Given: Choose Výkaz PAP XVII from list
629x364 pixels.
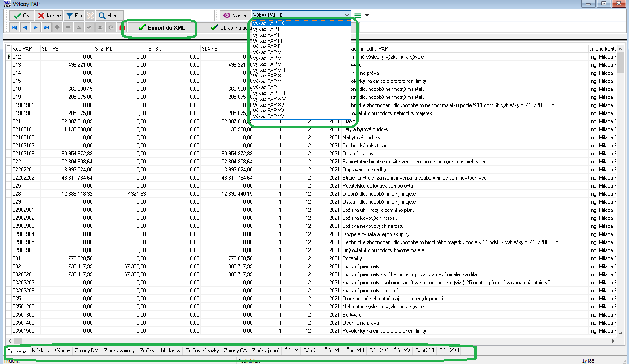Looking at the screenshot, I should tap(301, 116).
